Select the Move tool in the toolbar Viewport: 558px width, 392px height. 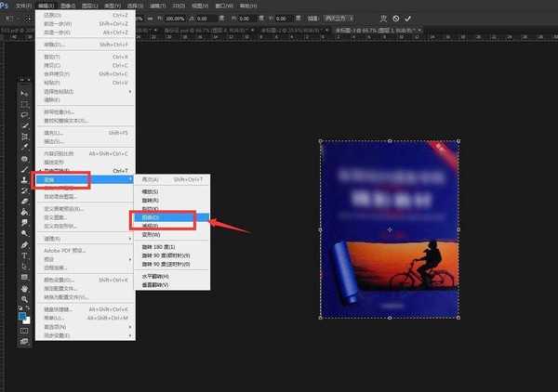tap(25, 91)
